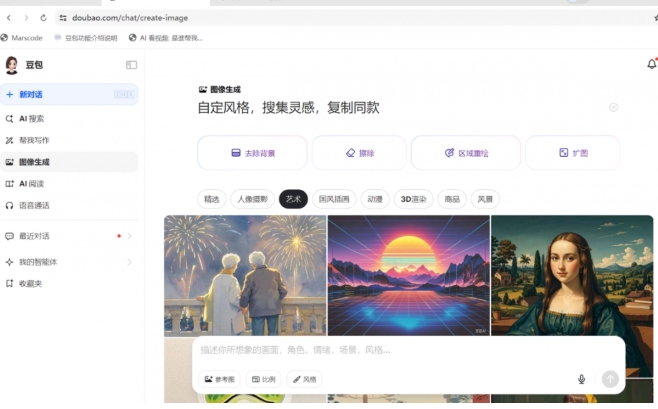The image size is (658, 409).
Task: Open 帮我写作 in the sidebar
Action: 69,140
